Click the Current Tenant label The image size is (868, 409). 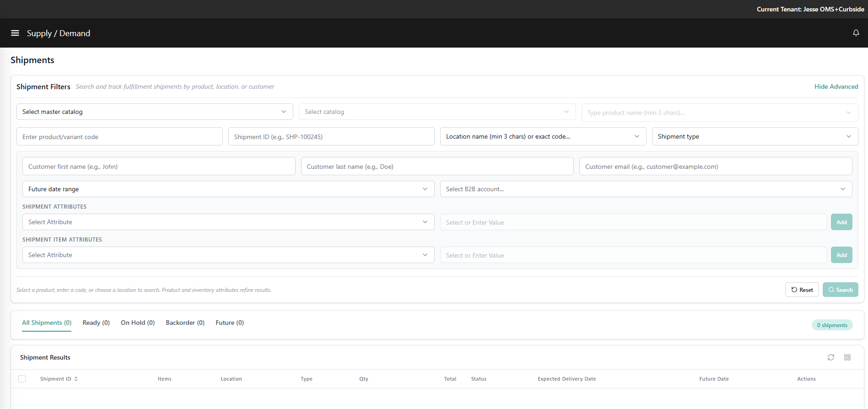(810, 9)
